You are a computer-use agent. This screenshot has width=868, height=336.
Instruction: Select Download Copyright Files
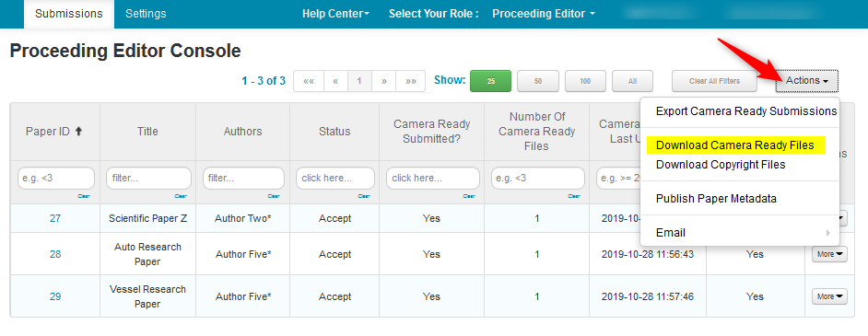pos(721,165)
